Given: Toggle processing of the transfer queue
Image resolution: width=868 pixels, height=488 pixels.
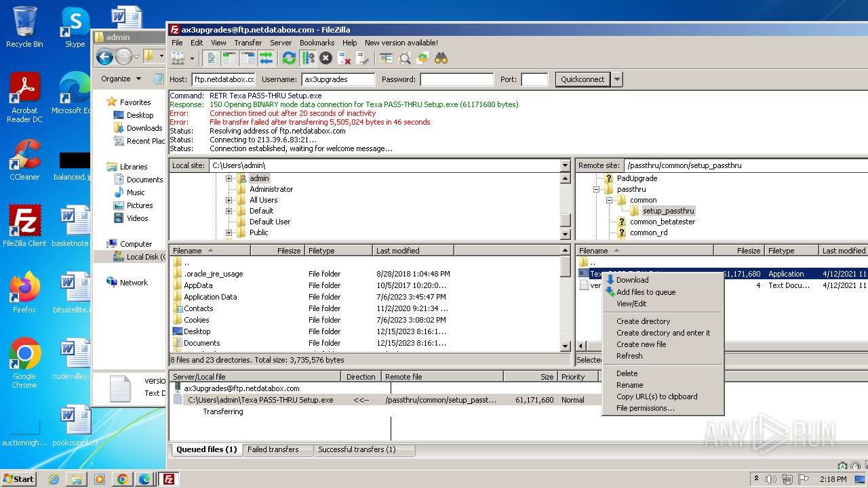Looking at the screenshot, I should [x=308, y=58].
